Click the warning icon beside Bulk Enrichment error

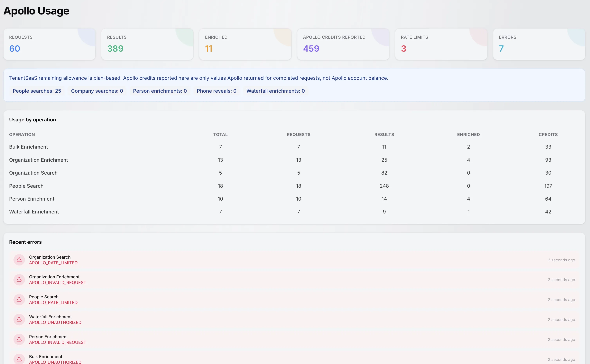pyautogui.click(x=19, y=359)
